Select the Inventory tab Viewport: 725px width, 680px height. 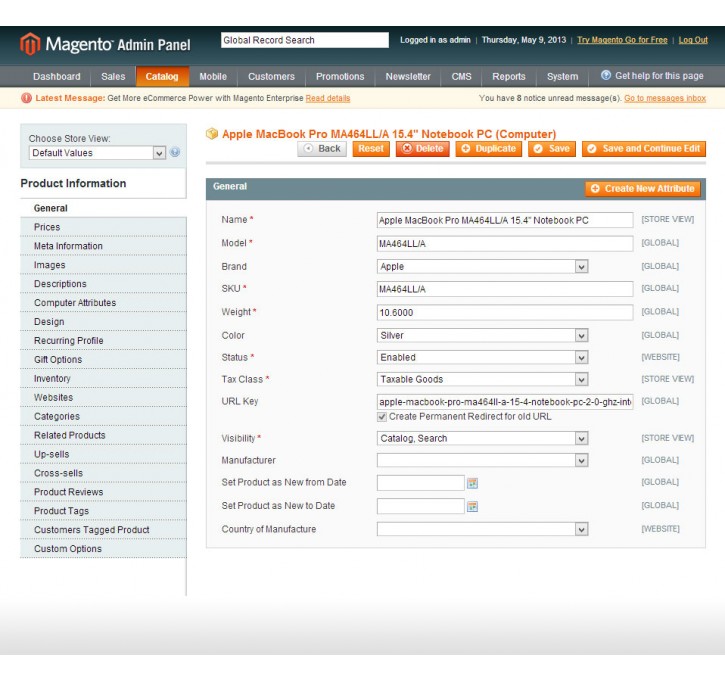pyautogui.click(x=103, y=379)
